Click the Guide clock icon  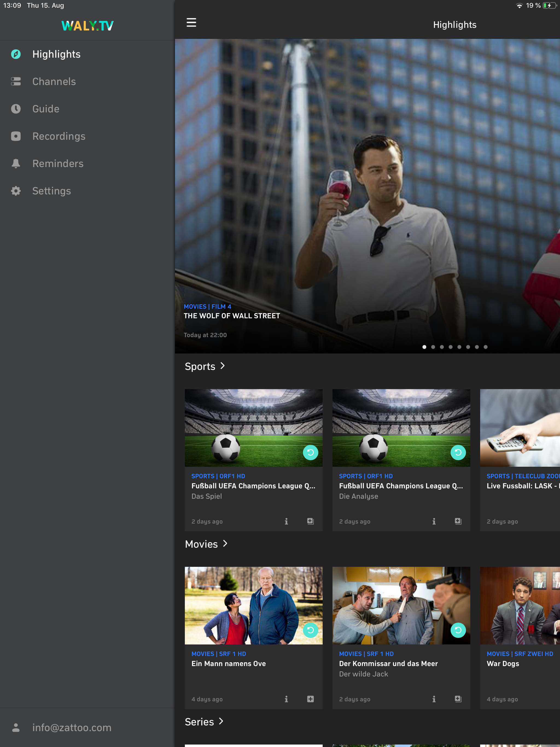[x=16, y=109]
